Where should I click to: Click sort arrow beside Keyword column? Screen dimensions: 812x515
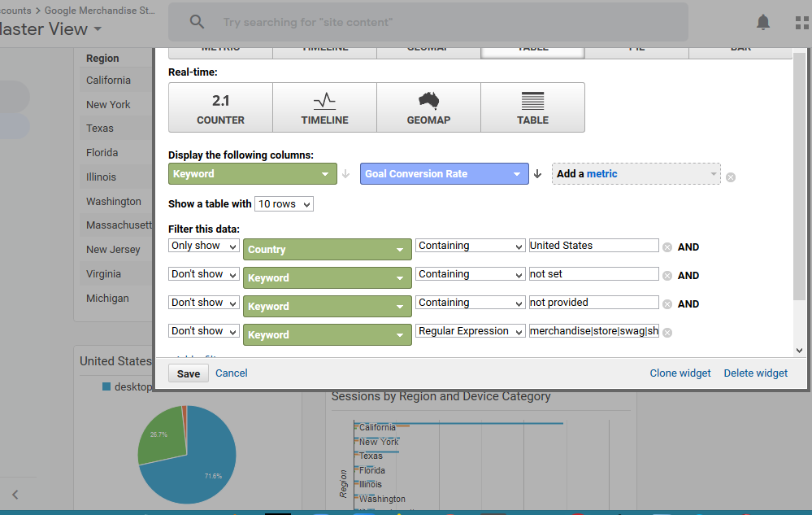pos(346,174)
